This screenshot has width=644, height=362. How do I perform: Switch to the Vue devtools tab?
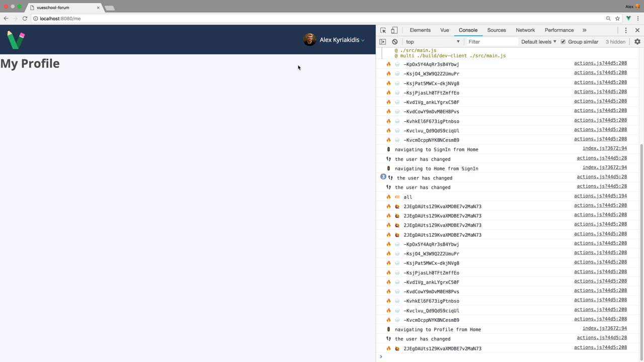click(x=445, y=30)
